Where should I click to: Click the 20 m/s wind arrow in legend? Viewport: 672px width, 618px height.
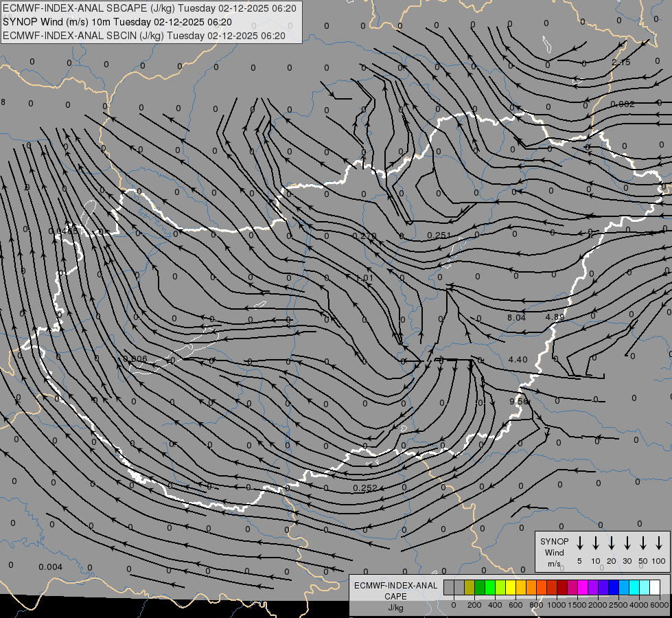pos(611,543)
